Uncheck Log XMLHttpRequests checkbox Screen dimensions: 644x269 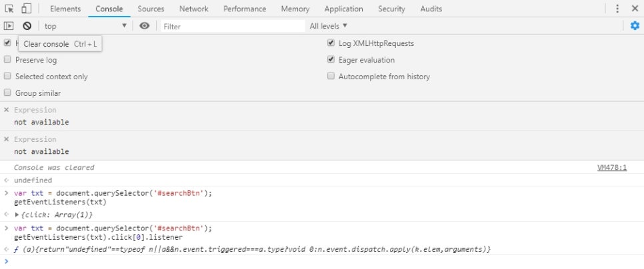point(331,43)
